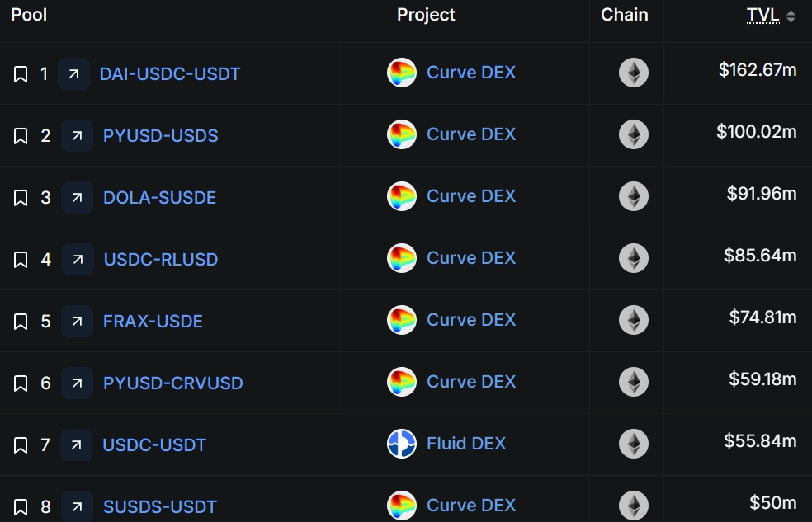The width and height of the screenshot is (812, 522).
Task: Click the Curve DEX logo next to PYUSD-CRVUSD
Action: pos(402,382)
